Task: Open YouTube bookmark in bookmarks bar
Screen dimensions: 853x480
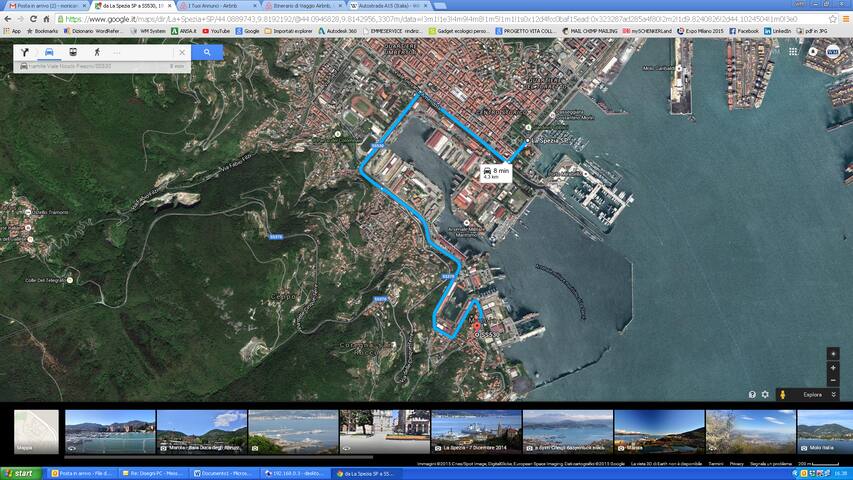Action: click(x=216, y=31)
